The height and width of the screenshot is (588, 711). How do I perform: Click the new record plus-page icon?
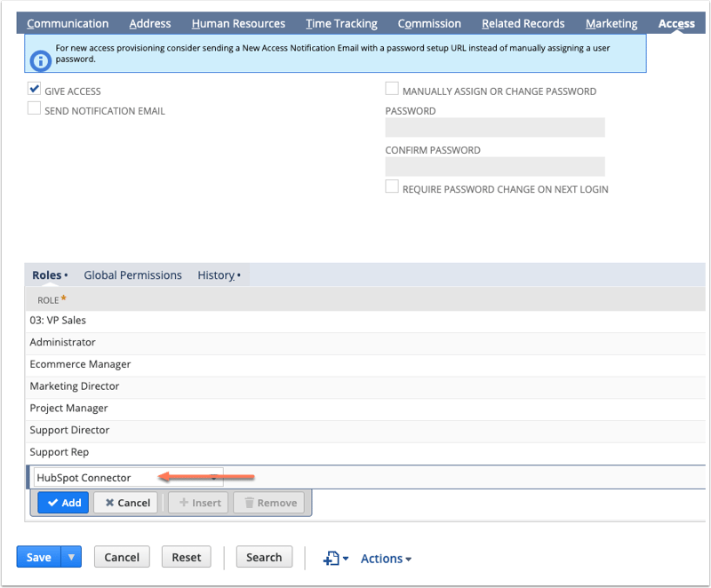click(332, 558)
